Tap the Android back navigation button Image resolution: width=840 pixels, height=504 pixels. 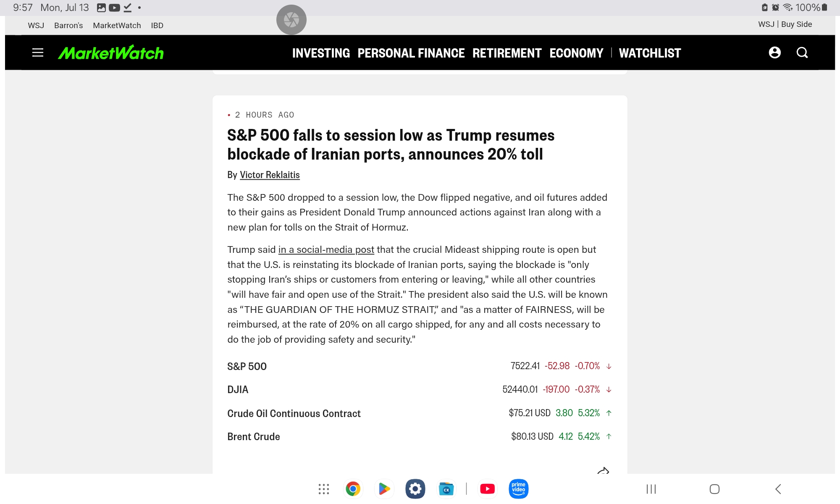click(x=778, y=489)
